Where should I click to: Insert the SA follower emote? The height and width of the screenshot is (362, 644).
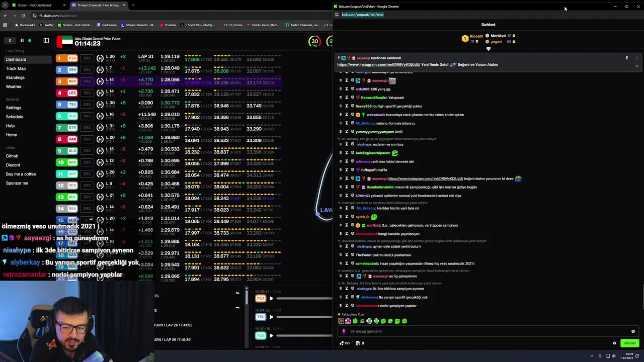click(341, 321)
